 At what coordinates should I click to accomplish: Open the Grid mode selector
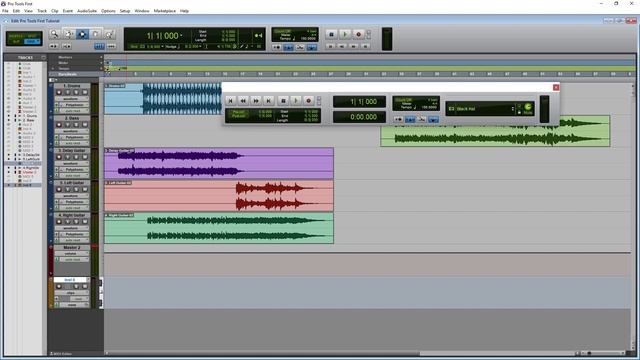(32, 41)
